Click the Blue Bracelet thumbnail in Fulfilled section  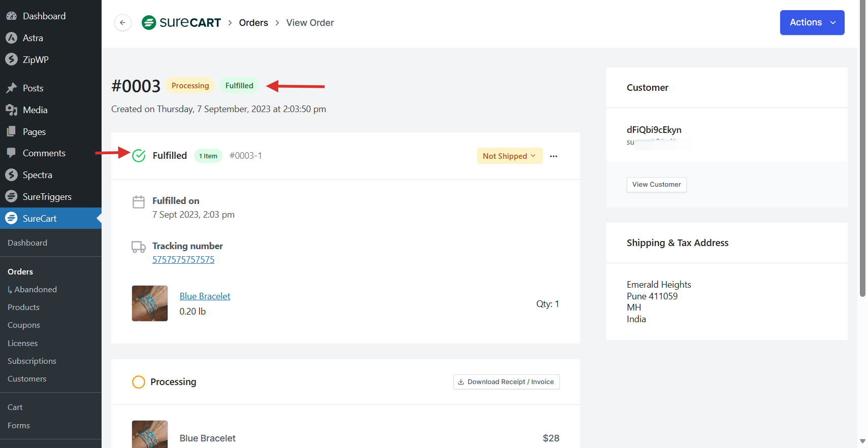click(150, 303)
